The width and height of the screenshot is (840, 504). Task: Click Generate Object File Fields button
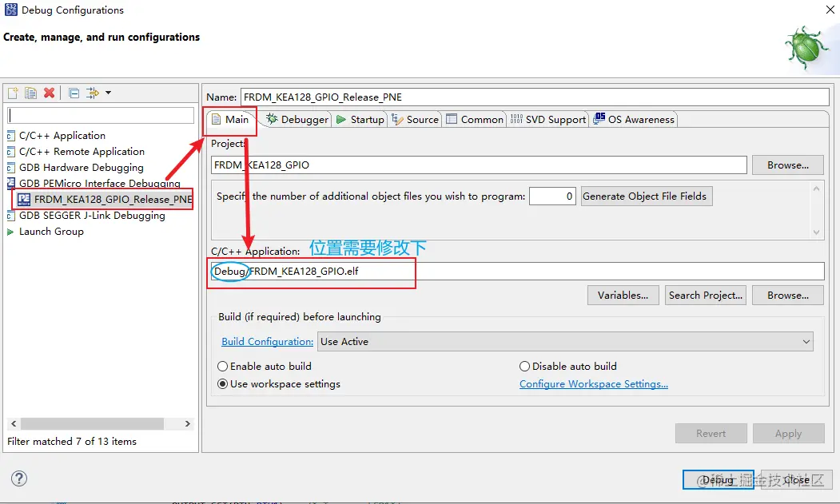pyautogui.click(x=647, y=196)
